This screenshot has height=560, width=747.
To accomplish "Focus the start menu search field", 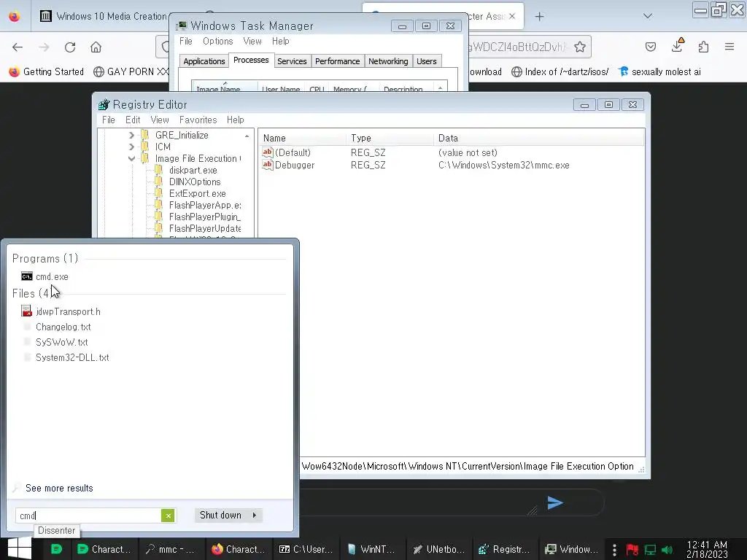I will click(88, 516).
